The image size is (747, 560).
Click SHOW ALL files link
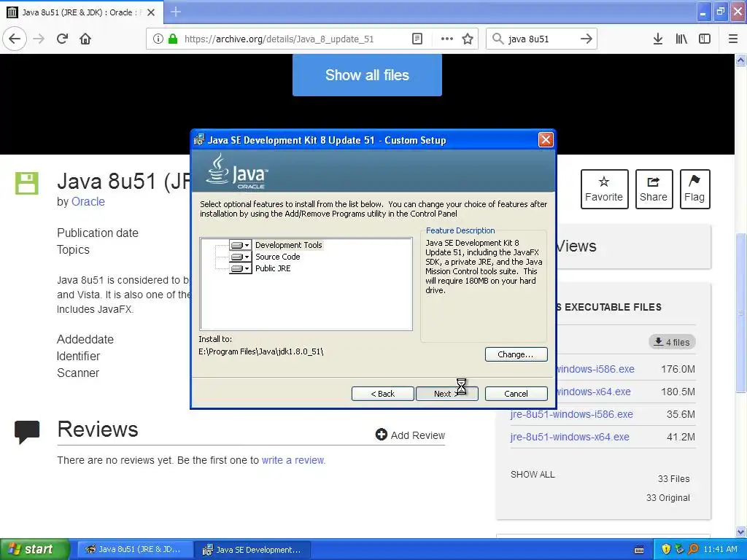pyautogui.click(x=533, y=474)
